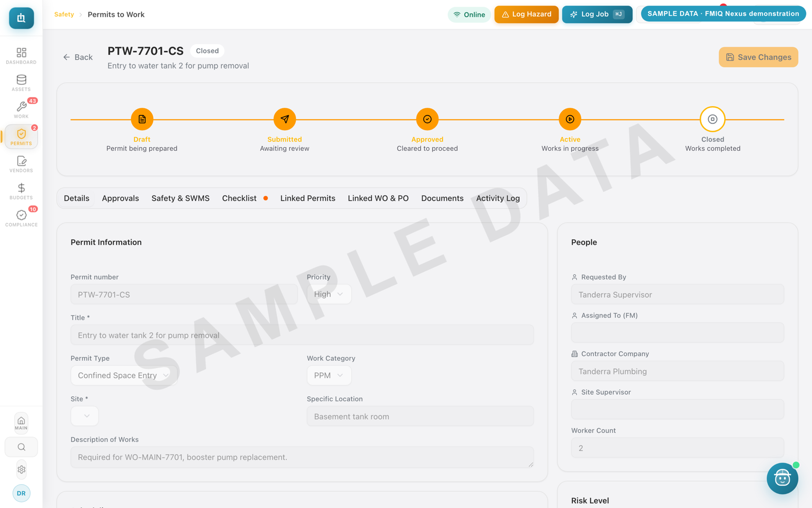Click the Description of Works textarea
This screenshot has height=508, width=812.
click(x=302, y=457)
